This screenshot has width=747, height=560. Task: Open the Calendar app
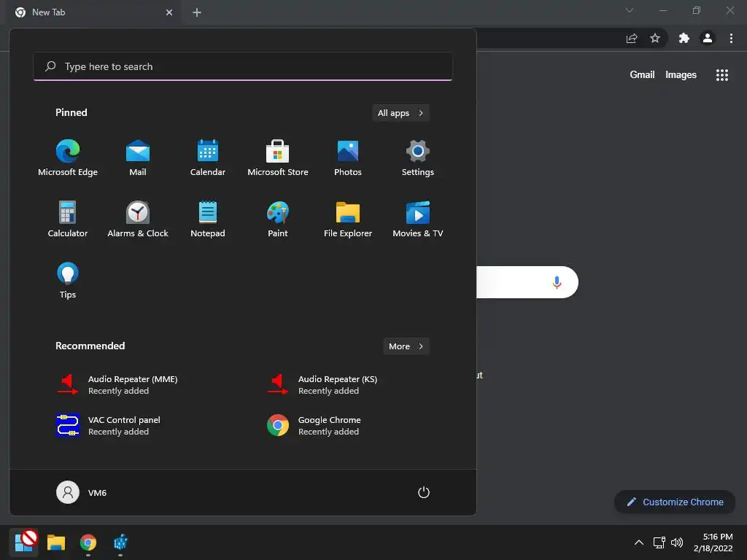(x=208, y=158)
